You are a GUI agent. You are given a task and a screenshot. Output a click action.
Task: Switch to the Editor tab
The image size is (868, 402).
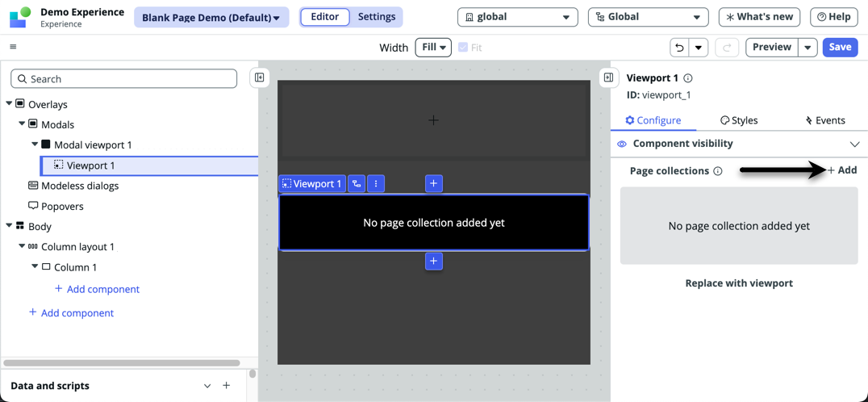point(325,17)
